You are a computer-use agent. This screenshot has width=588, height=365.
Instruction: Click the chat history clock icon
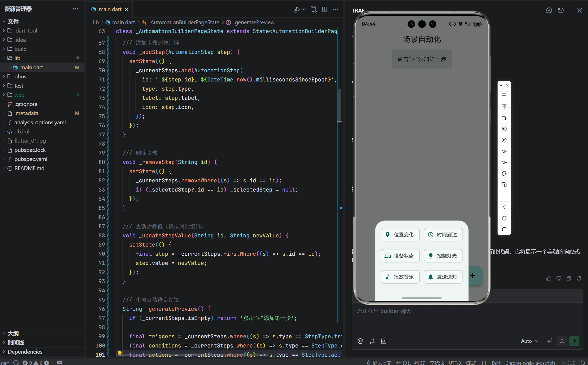pos(561,10)
